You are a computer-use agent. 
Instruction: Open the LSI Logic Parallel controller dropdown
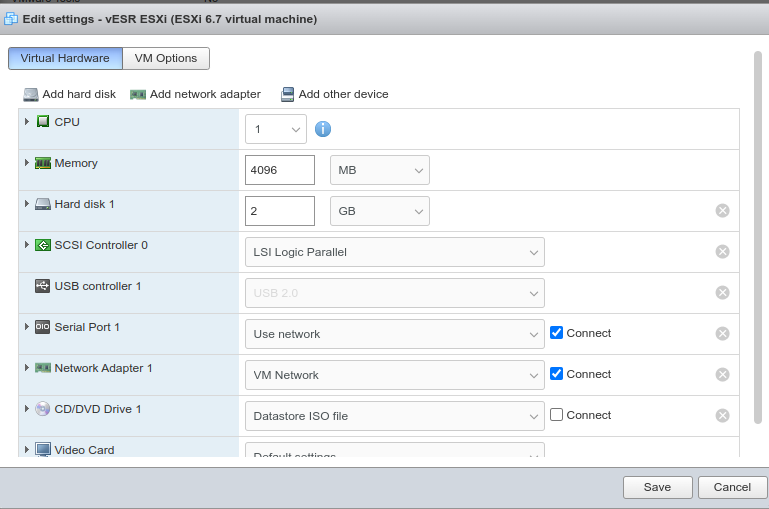pyautogui.click(x=394, y=252)
